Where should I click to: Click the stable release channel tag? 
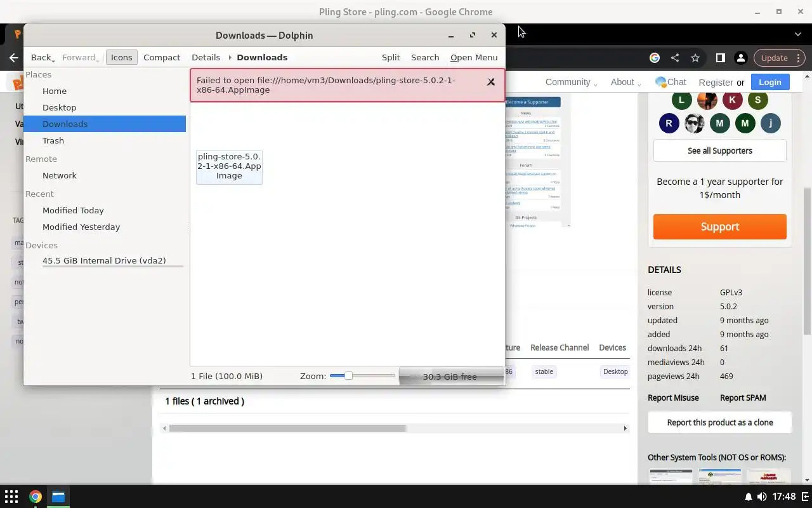pos(544,371)
